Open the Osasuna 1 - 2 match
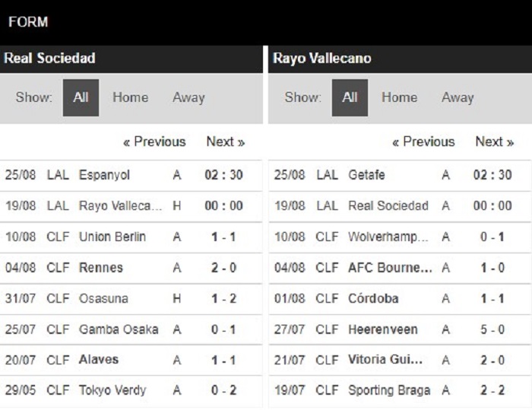532x410 pixels. click(131, 299)
